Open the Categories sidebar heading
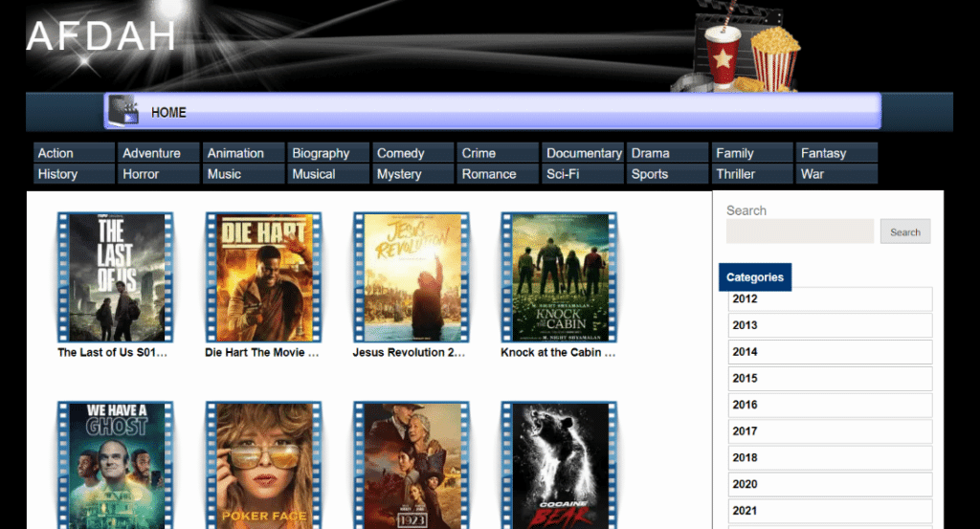Image resolution: width=980 pixels, height=529 pixels. click(754, 277)
